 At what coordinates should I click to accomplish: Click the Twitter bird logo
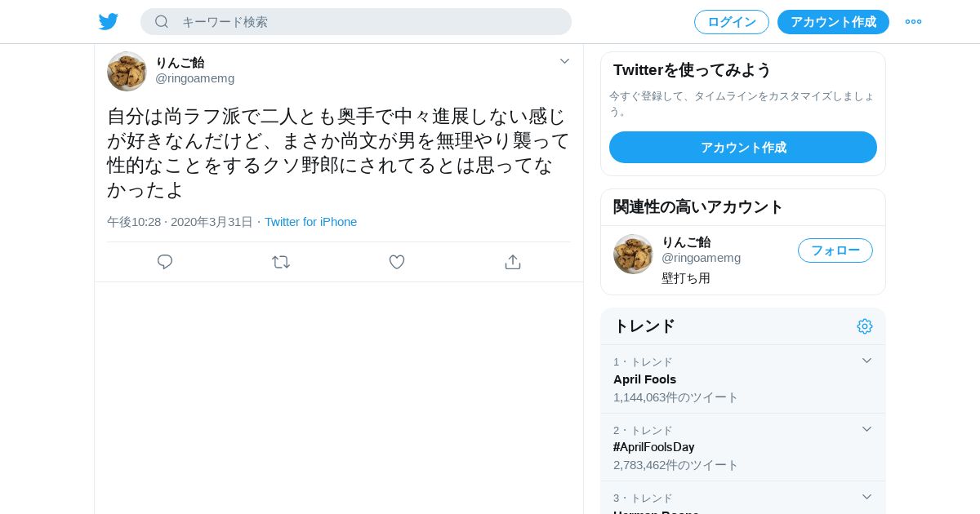109,22
